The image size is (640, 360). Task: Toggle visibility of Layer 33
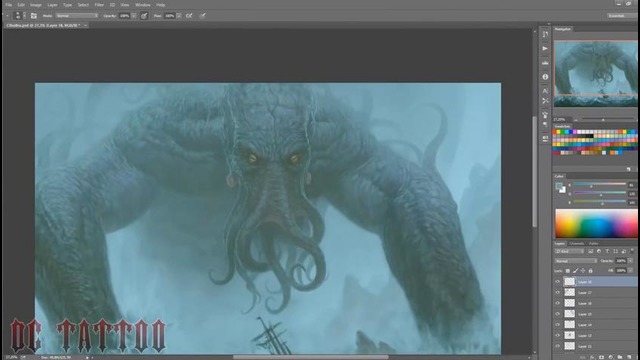(x=558, y=335)
